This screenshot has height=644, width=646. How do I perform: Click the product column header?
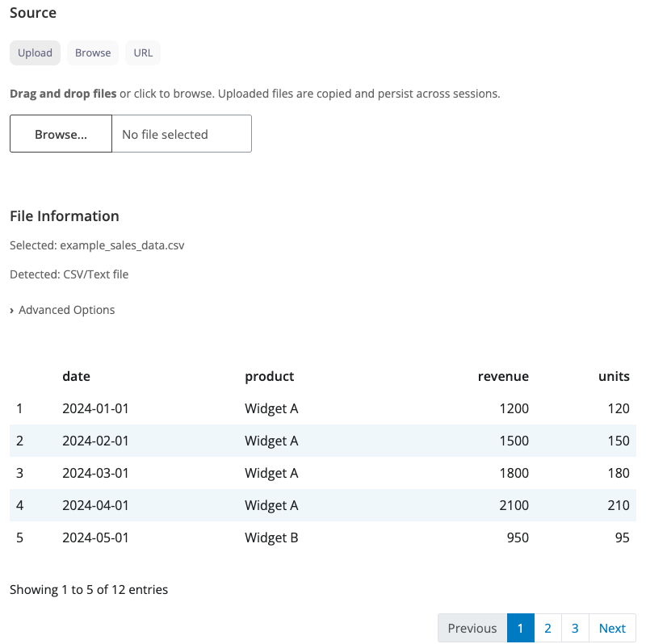270,376
